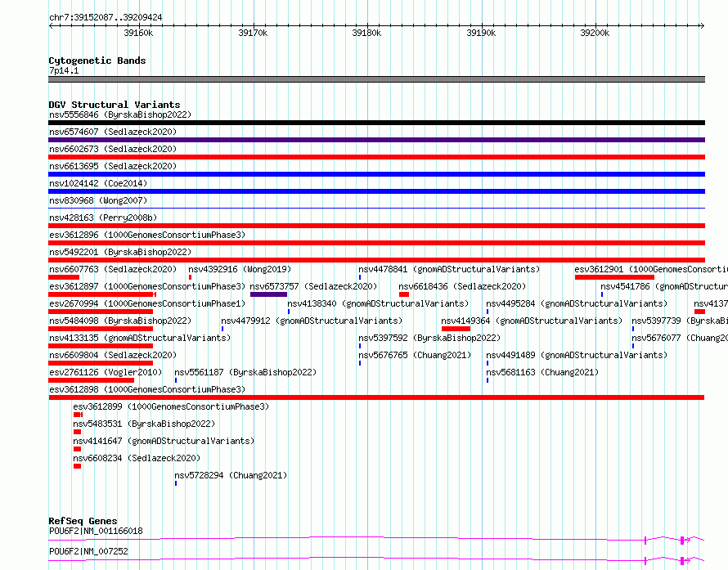
Task: Select the nsv6574607 (Sedlazeck2020) purple bar
Action: tap(376, 140)
